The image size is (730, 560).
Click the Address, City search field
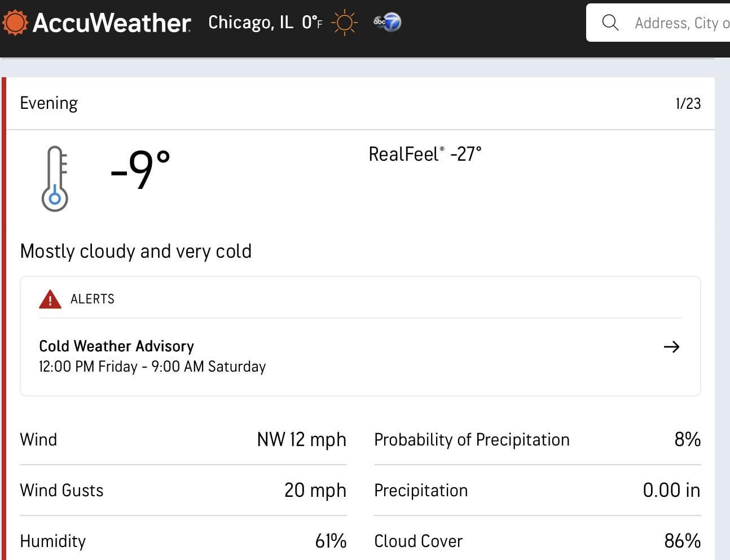tap(677, 23)
